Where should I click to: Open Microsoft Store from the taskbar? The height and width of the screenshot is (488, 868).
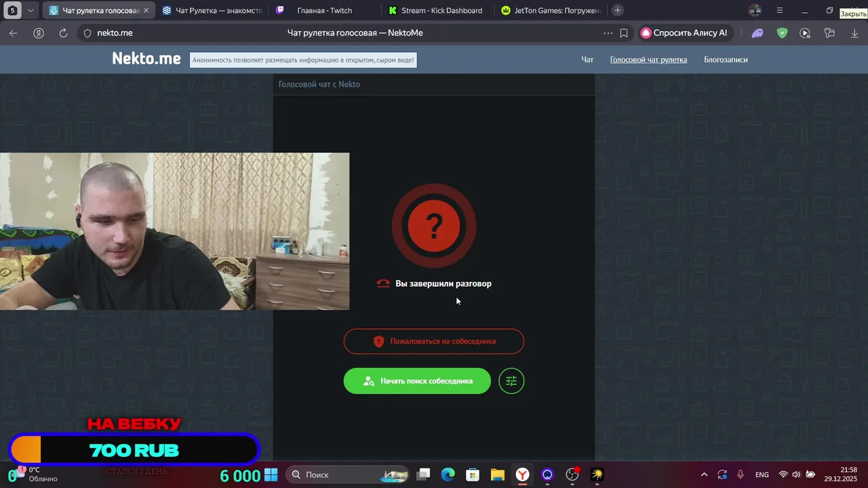(x=473, y=474)
